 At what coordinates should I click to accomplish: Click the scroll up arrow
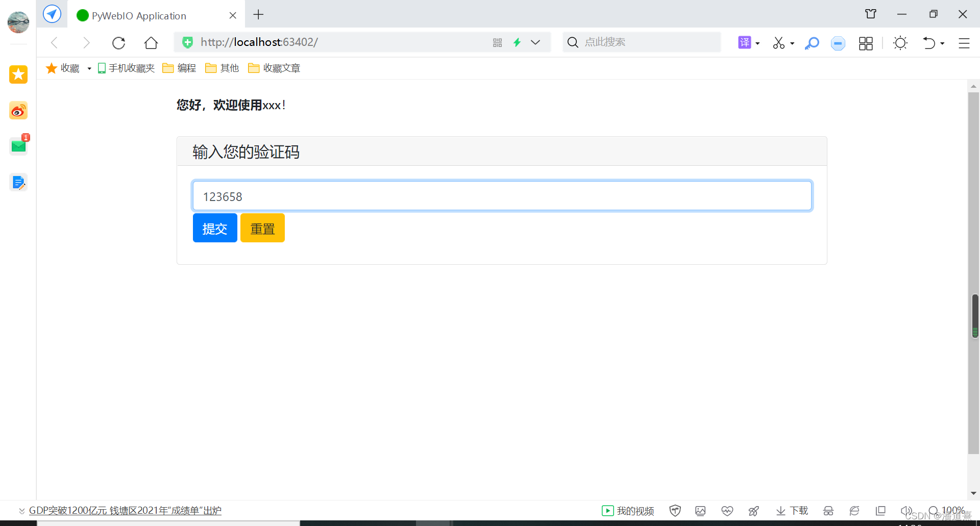[973, 86]
